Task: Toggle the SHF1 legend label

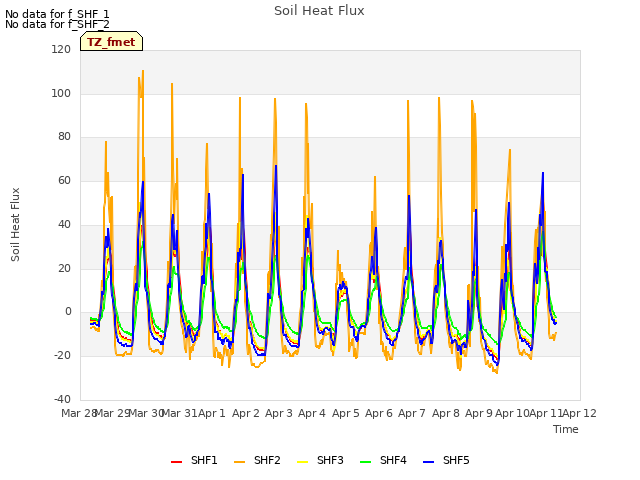Action: coord(204,460)
